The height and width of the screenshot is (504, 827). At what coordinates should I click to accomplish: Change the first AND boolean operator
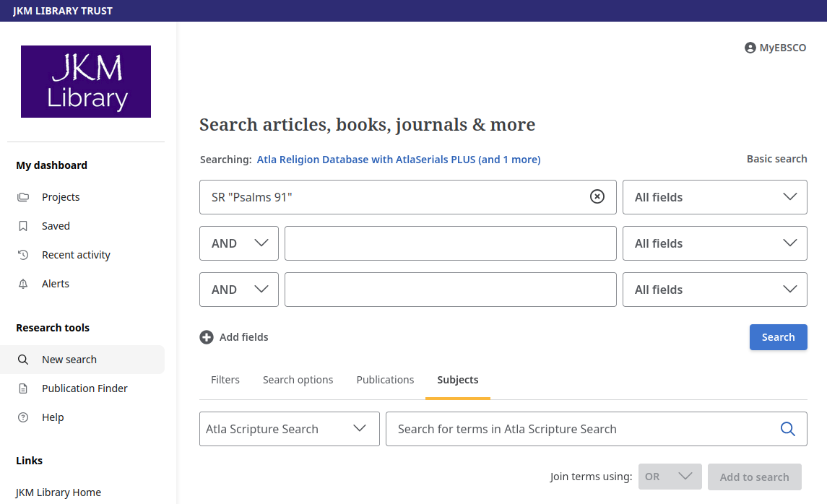[x=238, y=243]
